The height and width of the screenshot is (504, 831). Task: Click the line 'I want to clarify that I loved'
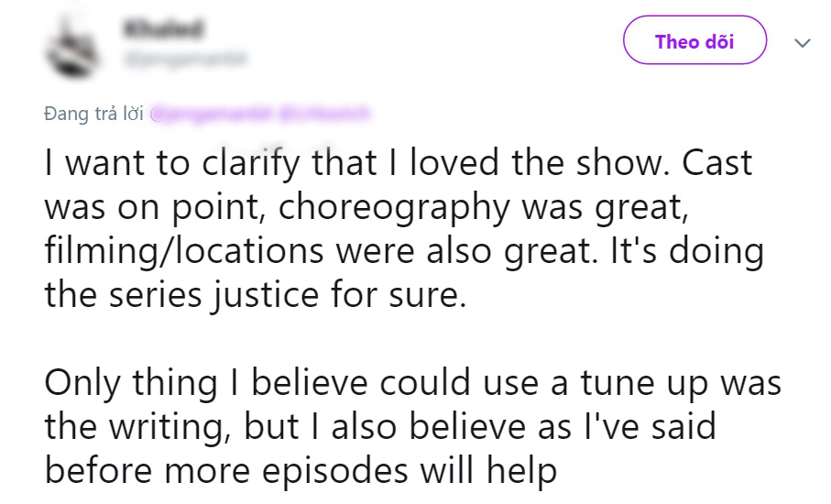click(x=272, y=163)
